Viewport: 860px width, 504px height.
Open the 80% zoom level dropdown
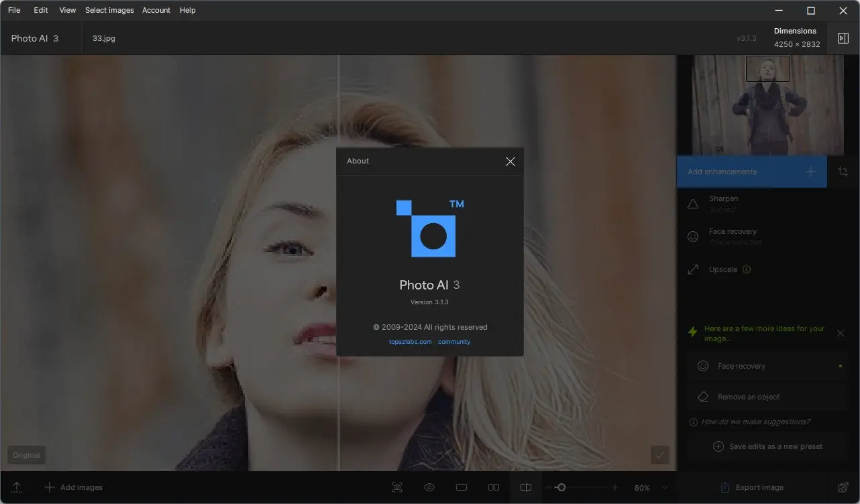[651, 487]
